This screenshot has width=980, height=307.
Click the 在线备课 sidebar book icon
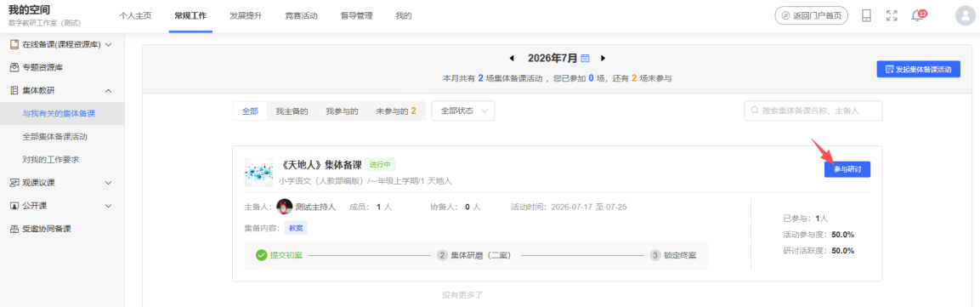pos(14,44)
